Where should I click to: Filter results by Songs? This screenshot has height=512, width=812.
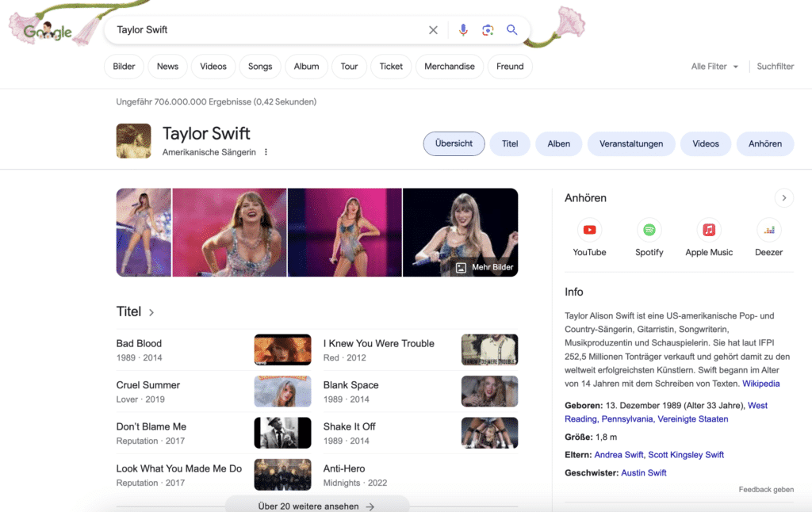coord(260,67)
